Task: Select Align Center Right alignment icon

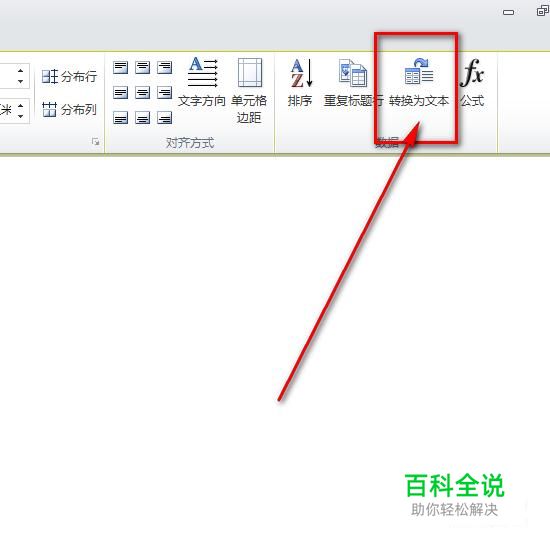Action: click(x=165, y=93)
